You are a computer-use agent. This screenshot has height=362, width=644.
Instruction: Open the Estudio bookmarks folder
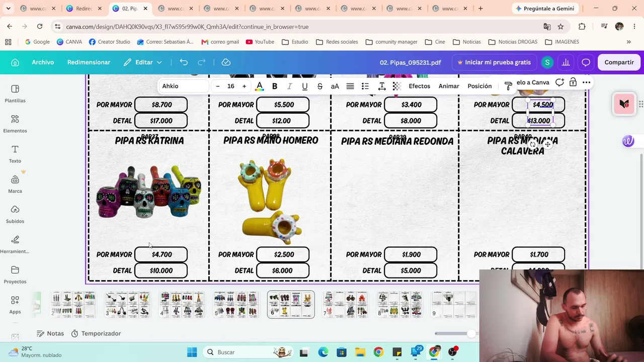click(x=295, y=42)
